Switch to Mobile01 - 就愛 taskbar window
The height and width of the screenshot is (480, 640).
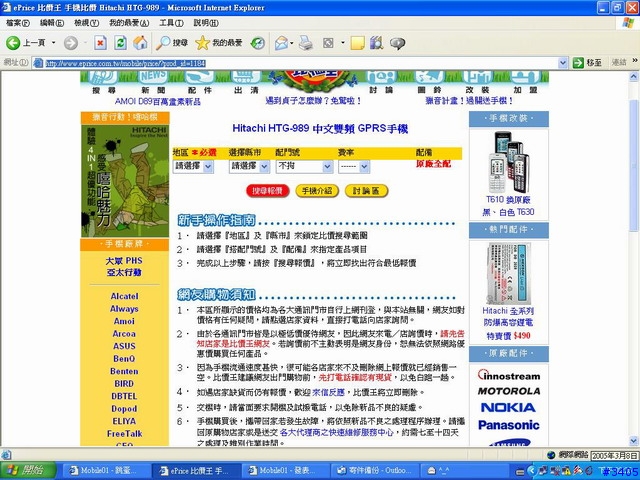(x=105, y=471)
